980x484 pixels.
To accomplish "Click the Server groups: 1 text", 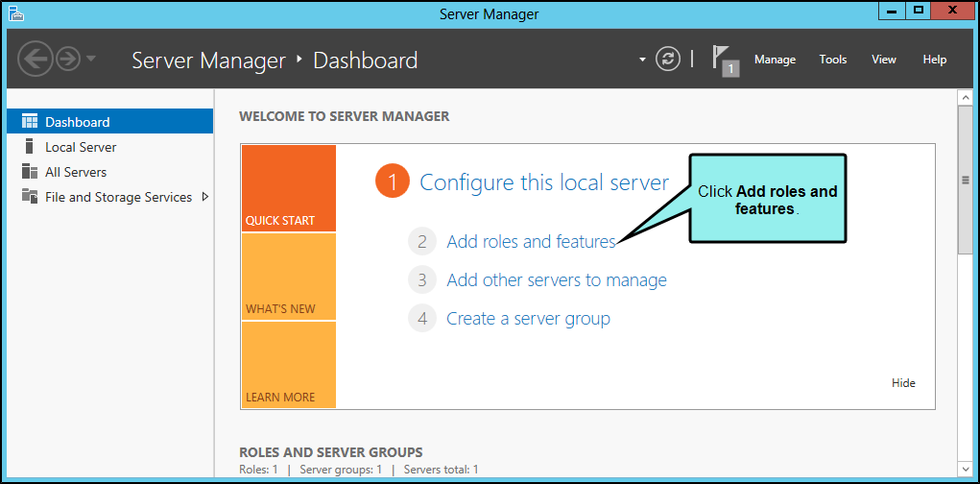I will pyautogui.click(x=341, y=469).
